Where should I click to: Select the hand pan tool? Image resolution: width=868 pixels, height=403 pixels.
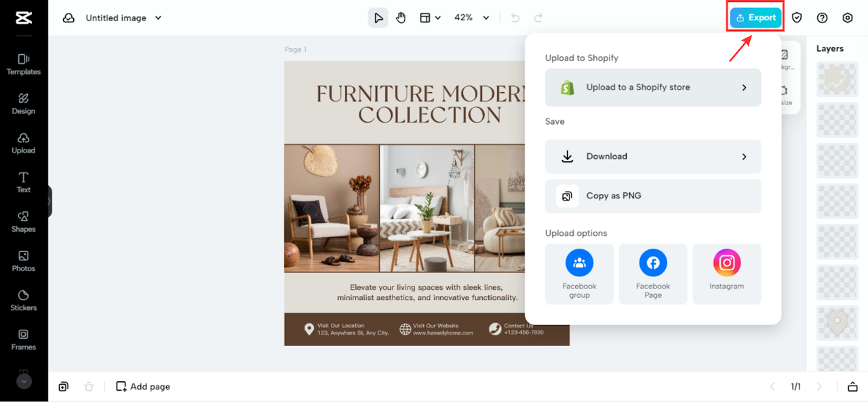[401, 18]
